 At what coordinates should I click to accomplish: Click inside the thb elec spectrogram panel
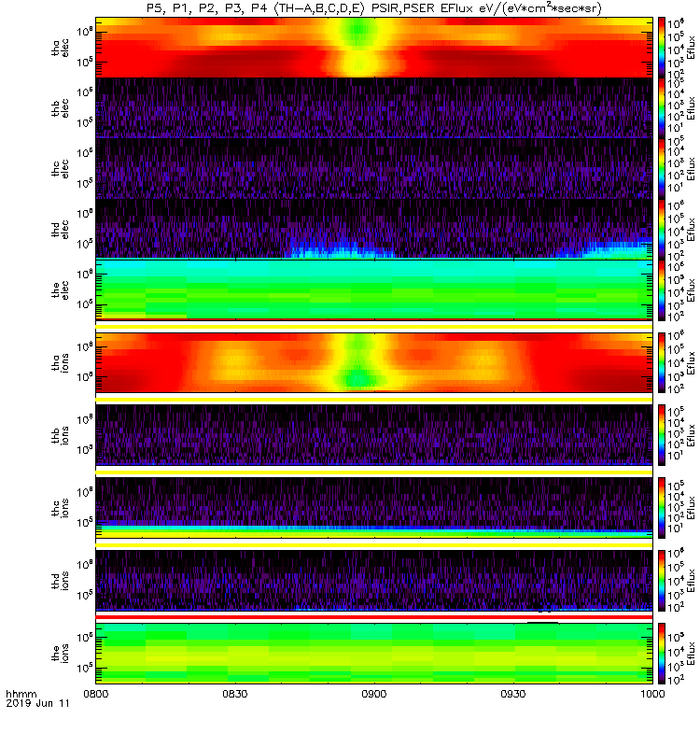374,108
